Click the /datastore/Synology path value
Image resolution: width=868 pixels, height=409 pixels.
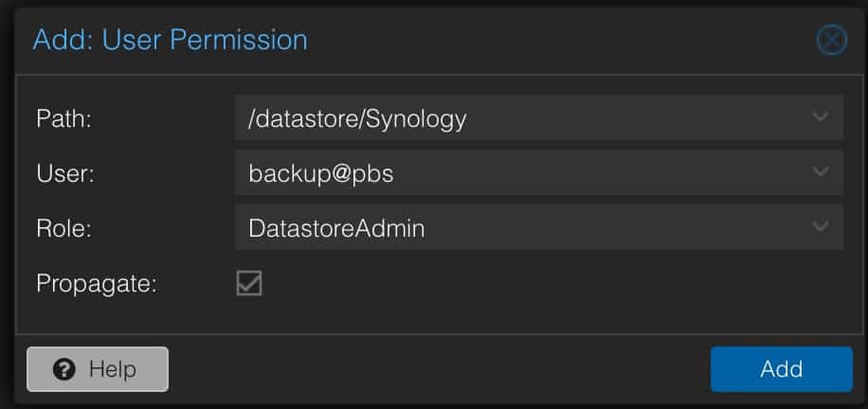tap(357, 118)
